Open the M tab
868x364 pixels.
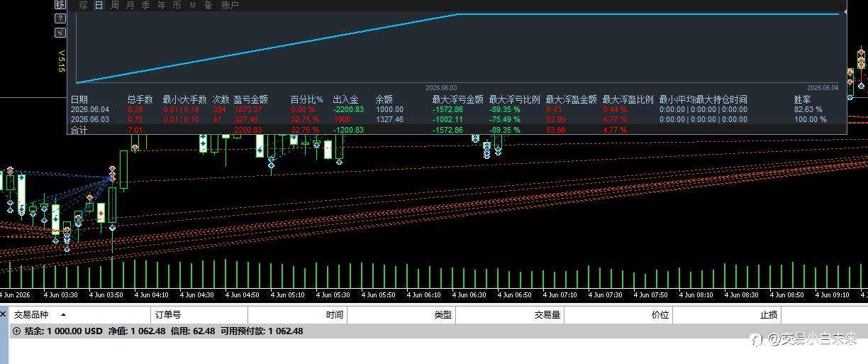192,6
